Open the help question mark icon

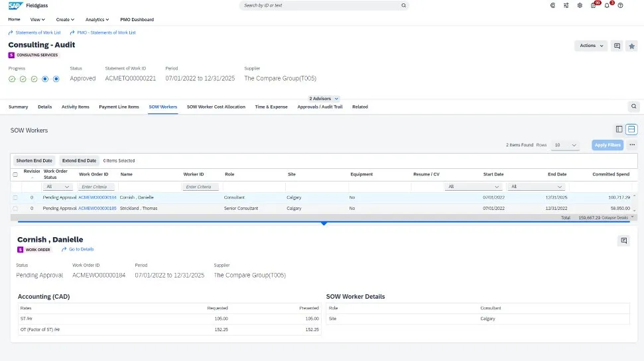[x=620, y=5]
